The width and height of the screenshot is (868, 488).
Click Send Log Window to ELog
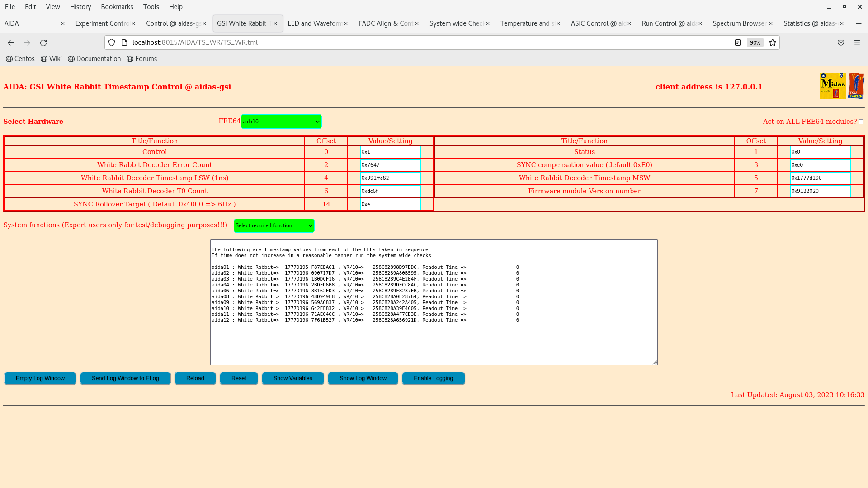click(125, 378)
